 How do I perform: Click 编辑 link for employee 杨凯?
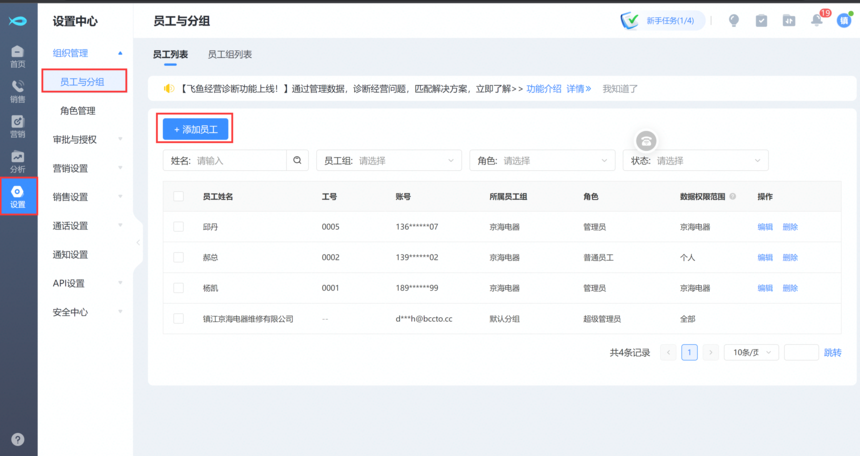click(765, 288)
